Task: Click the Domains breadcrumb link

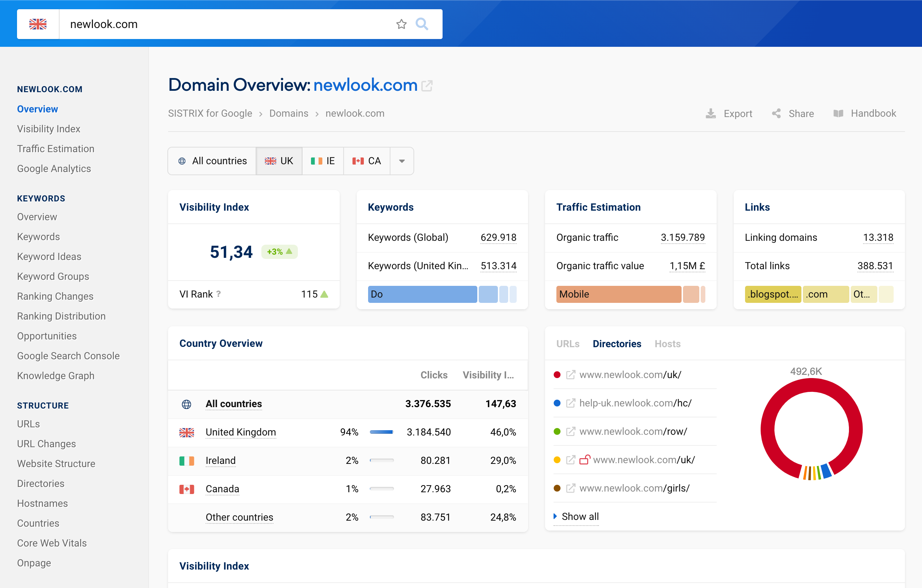Action: point(289,114)
